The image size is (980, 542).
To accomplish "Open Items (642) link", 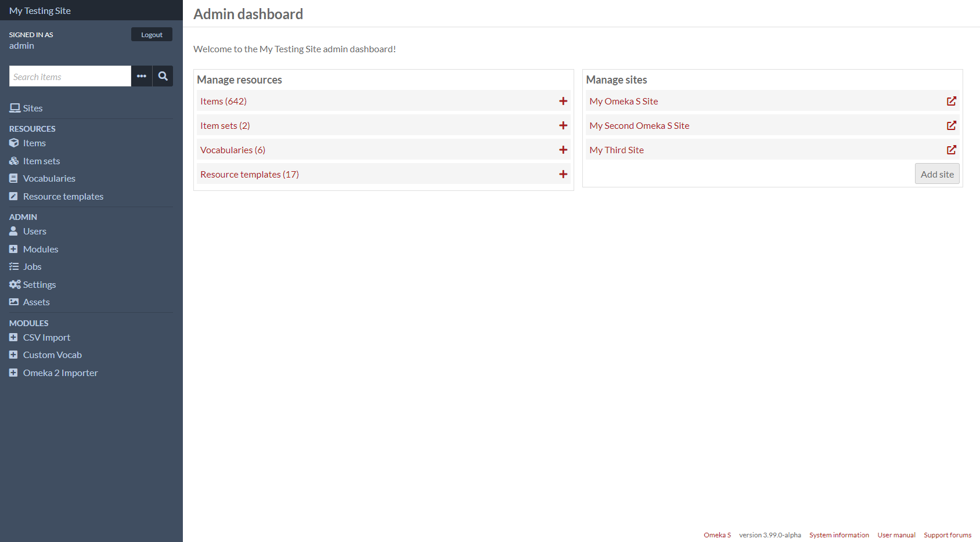I will 224,101.
